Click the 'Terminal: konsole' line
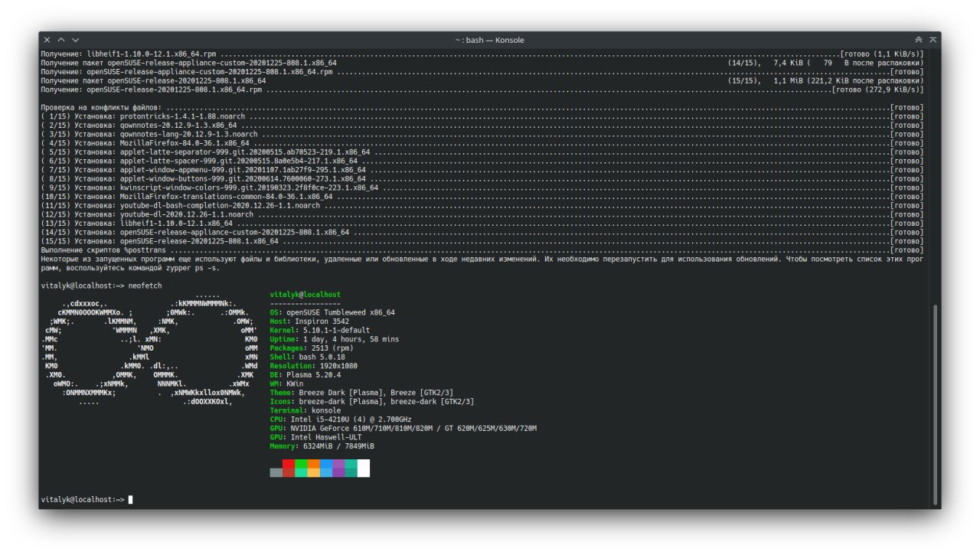This screenshot has height=555, width=980. click(x=305, y=410)
